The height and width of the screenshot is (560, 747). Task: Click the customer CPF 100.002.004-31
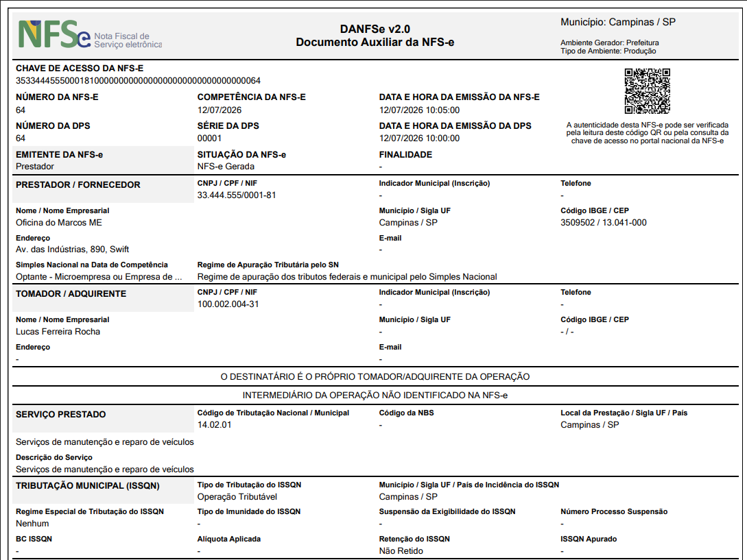[x=228, y=304]
